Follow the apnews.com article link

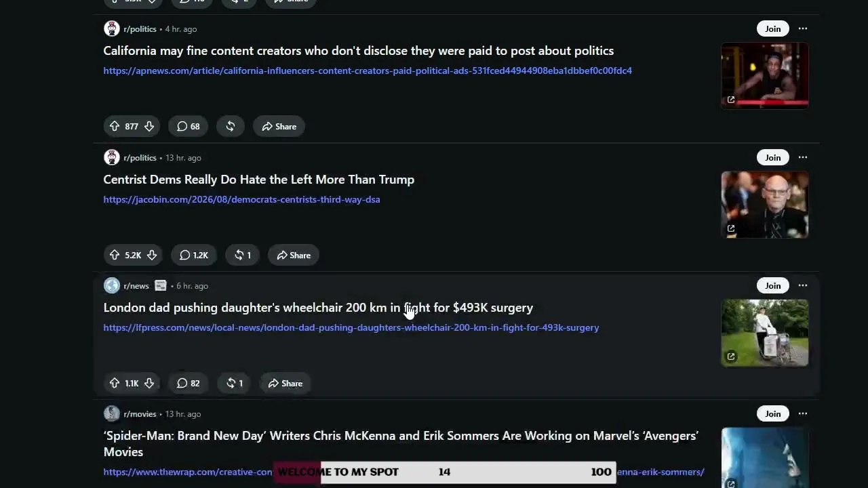tap(368, 70)
